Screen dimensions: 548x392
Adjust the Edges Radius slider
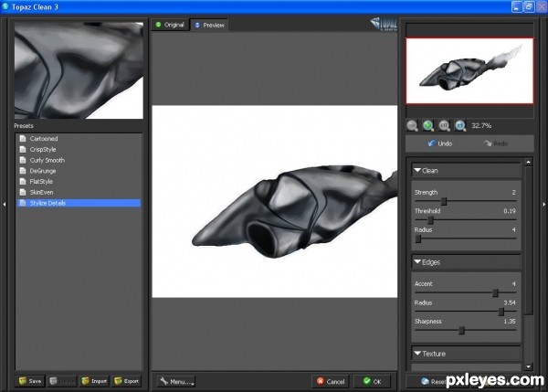tap(501, 312)
